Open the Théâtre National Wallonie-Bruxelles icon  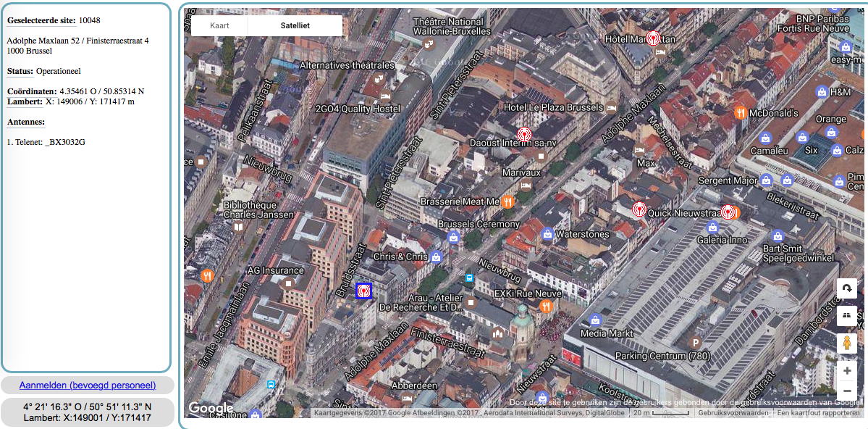click(428, 43)
